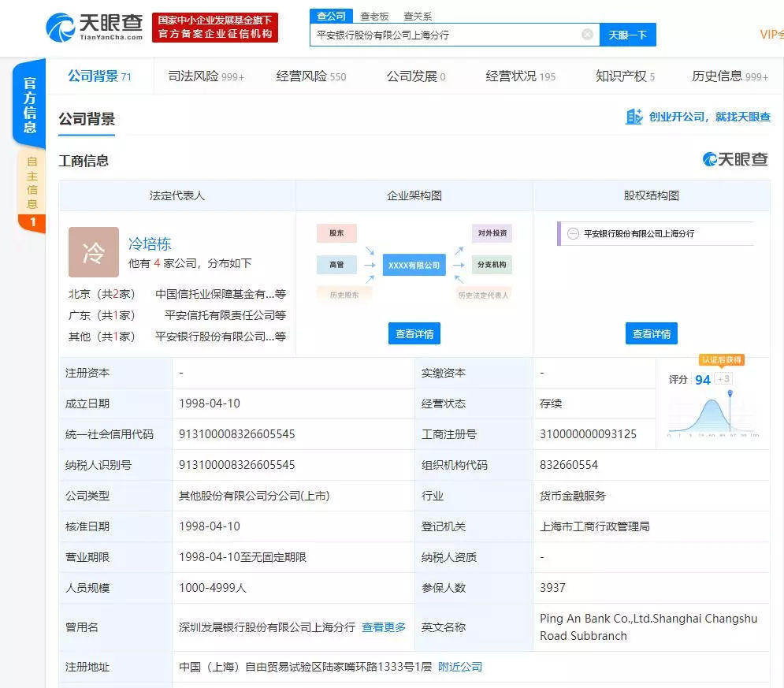784x688 pixels.
Task: Select the 查公司 search tab
Action: pos(331,16)
